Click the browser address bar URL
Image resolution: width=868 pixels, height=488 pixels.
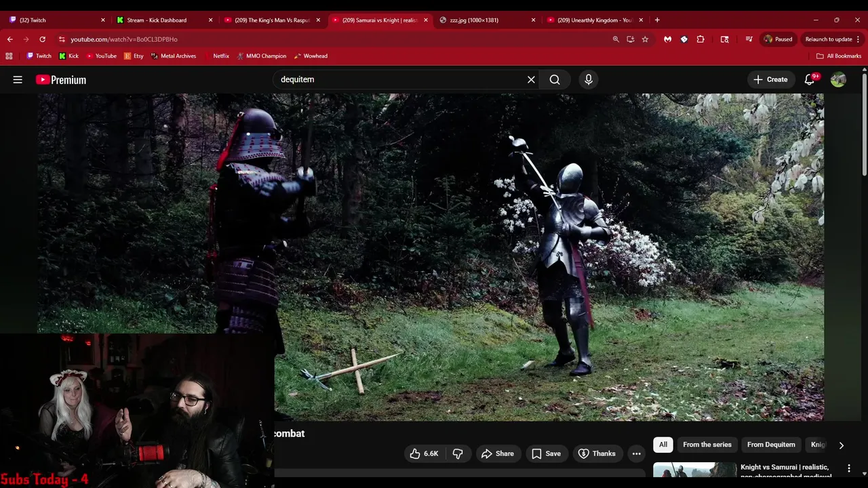point(124,39)
